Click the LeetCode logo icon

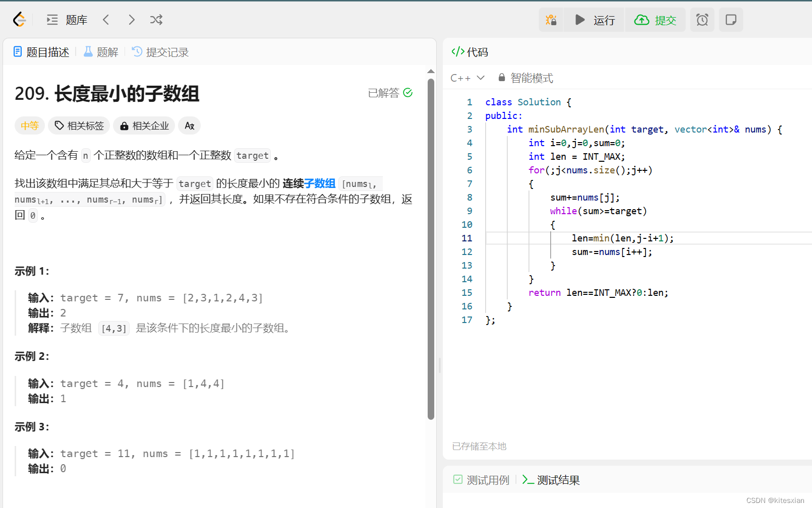click(19, 19)
